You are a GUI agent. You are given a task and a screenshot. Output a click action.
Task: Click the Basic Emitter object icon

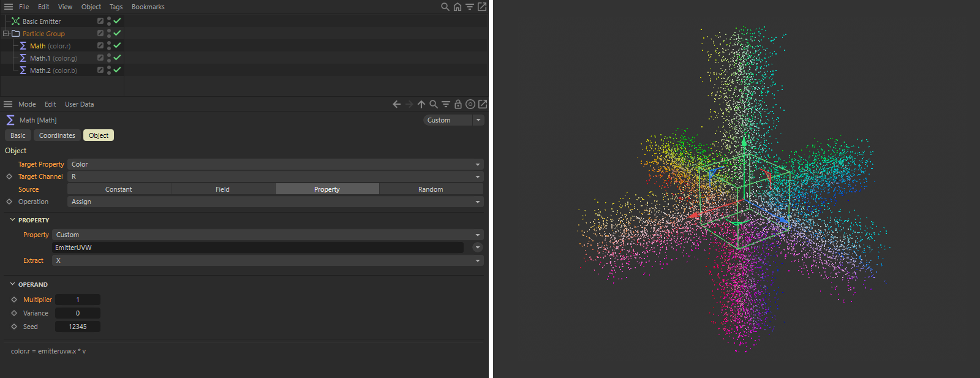pyautogui.click(x=16, y=21)
